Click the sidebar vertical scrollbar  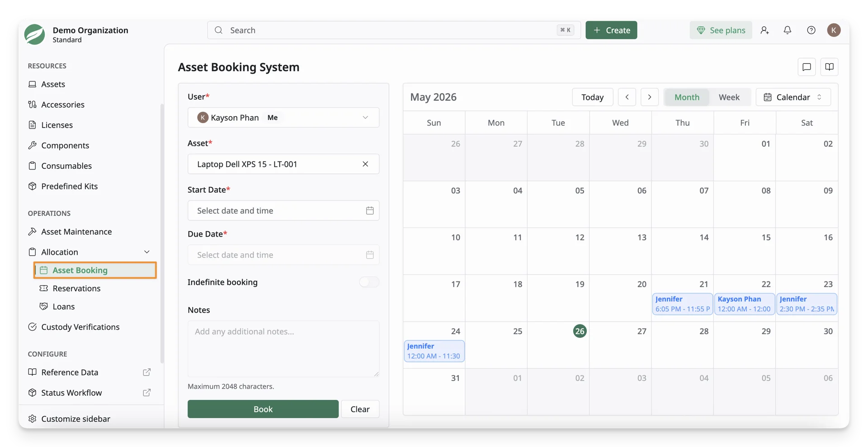[x=162, y=233]
